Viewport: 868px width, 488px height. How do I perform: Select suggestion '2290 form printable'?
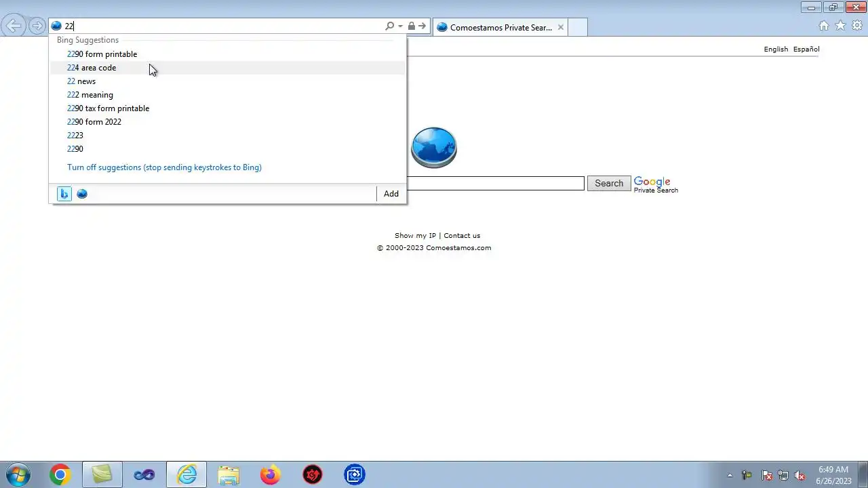[228, 54]
